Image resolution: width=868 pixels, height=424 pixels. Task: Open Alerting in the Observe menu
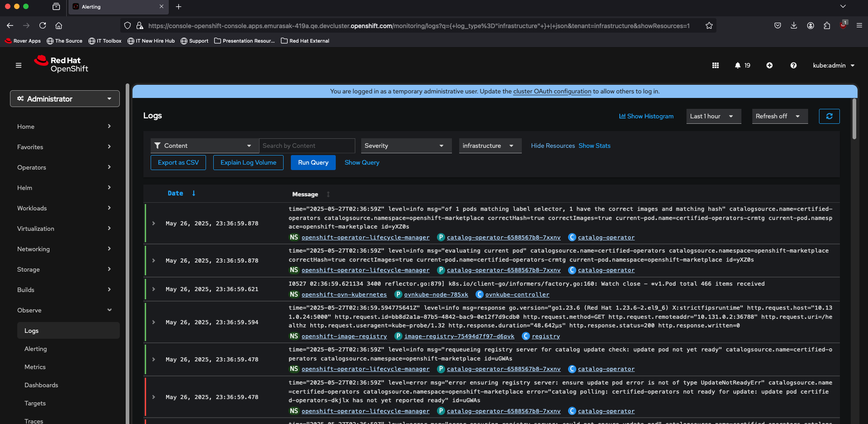coord(36,349)
